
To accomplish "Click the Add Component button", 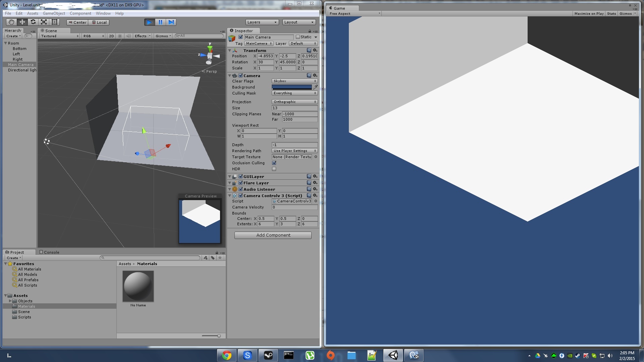I will tap(273, 235).
